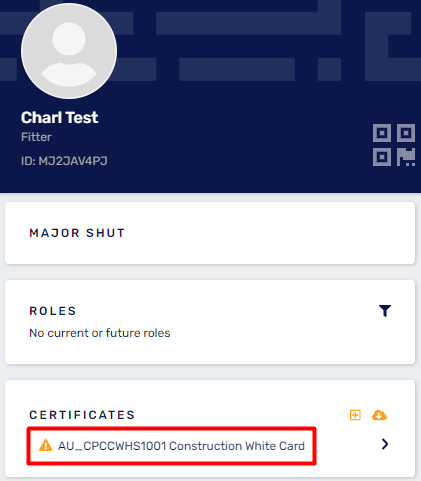
Task: Click the Charl Test profile name
Action: point(59,117)
